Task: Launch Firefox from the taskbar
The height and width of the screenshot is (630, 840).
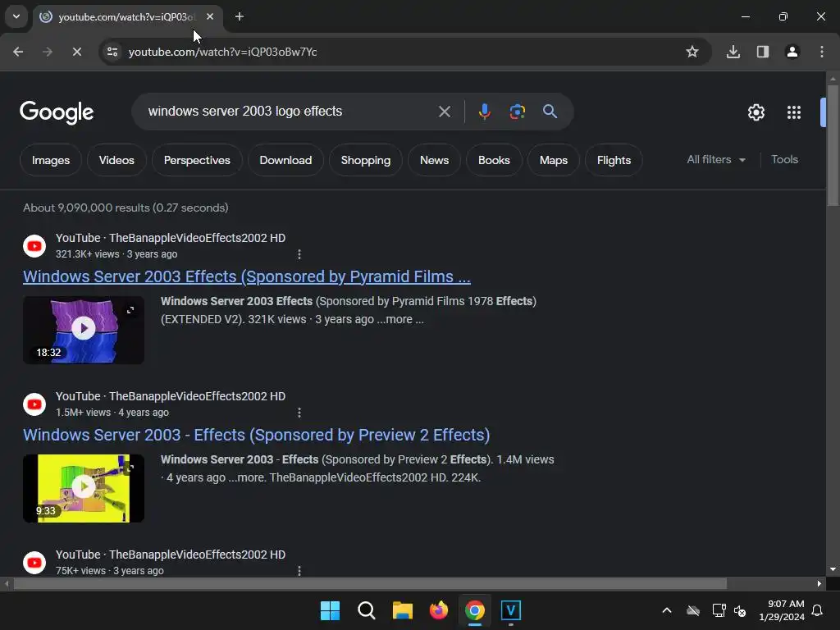Action: tap(439, 610)
